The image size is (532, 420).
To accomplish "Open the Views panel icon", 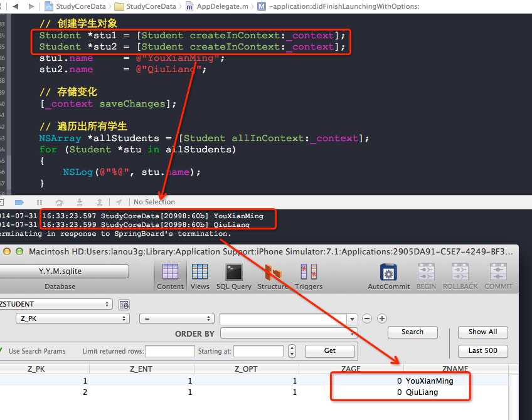I will [x=199, y=272].
